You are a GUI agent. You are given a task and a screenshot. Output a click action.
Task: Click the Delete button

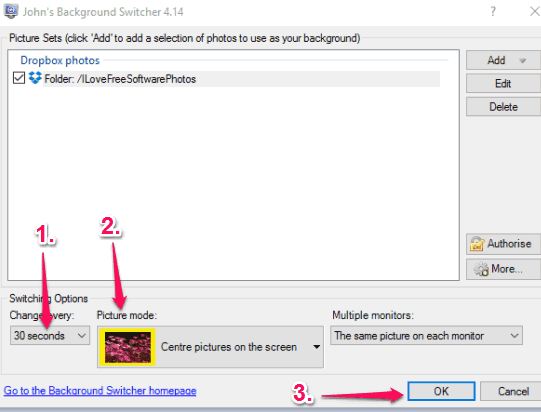coord(503,107)
